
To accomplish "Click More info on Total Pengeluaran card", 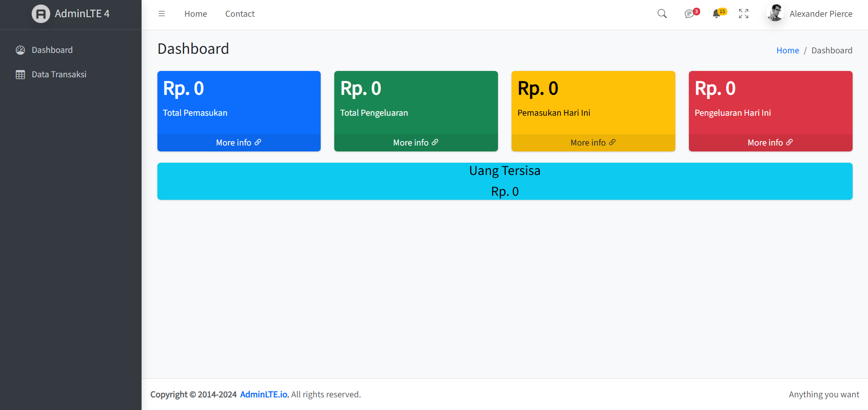I will tap(411, 143).
